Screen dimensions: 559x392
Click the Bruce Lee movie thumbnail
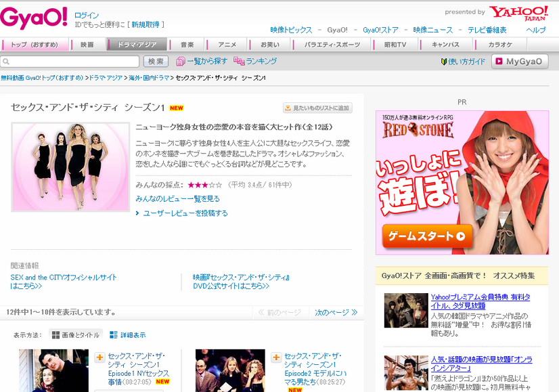[x=406, y=373]
